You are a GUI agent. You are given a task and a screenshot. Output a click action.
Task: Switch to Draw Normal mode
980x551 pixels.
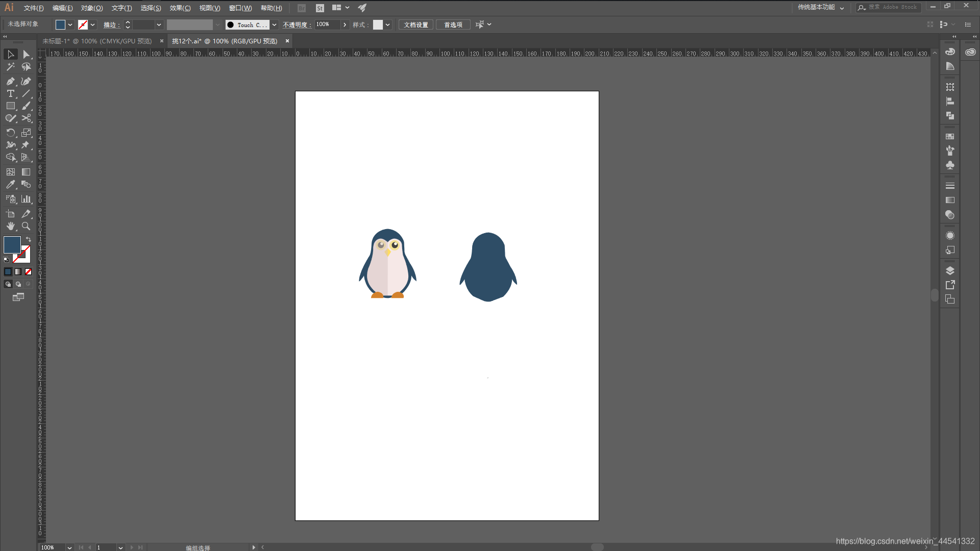coord(8,284)
